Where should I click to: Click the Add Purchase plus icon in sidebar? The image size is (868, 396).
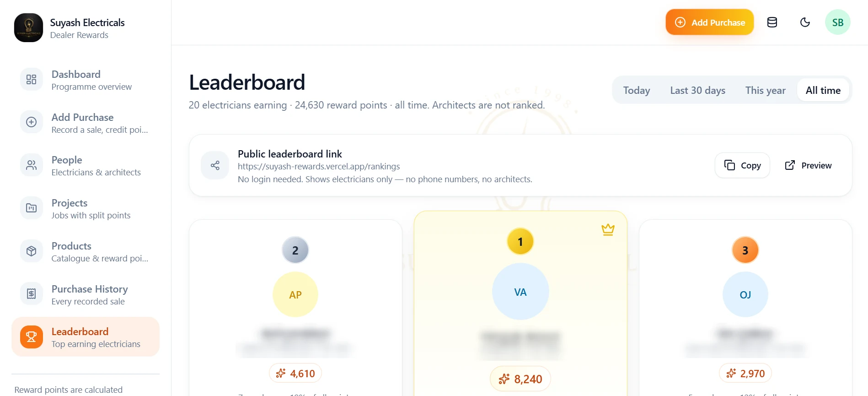(32, 122)
